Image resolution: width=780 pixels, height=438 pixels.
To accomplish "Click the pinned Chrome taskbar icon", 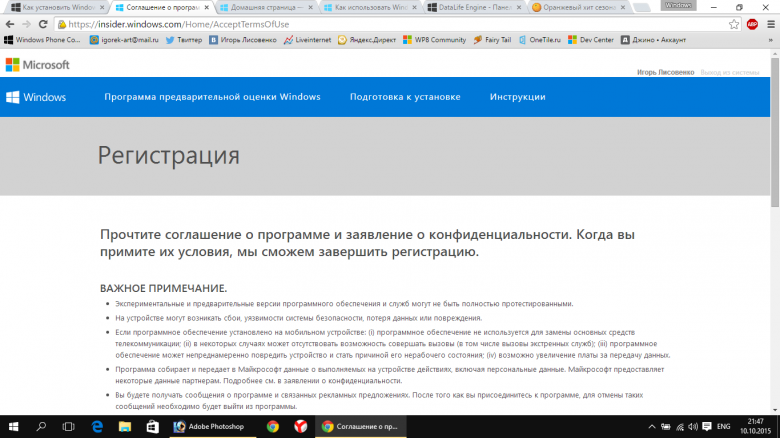I will (272, 427).
